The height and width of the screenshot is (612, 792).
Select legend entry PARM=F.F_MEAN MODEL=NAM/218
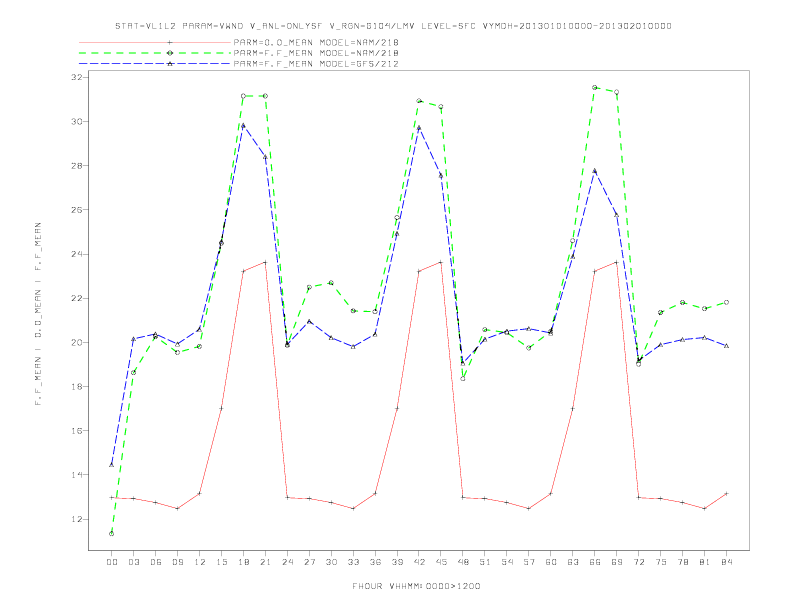coord(316,53)
